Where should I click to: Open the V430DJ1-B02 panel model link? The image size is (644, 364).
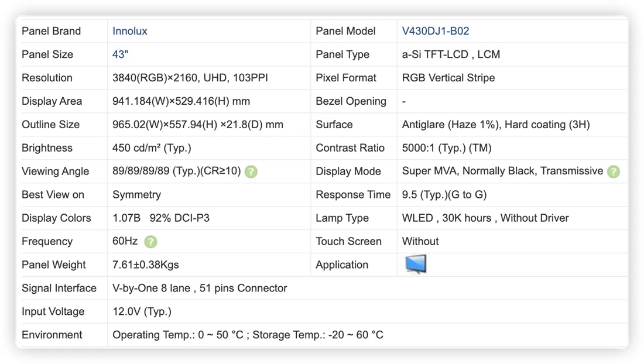click(x=436, y=31)
